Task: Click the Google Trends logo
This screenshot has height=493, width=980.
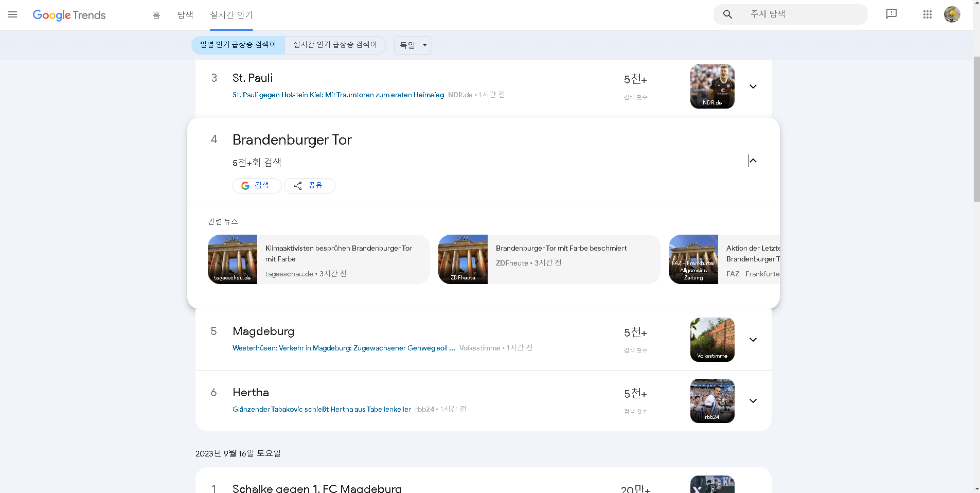Action: click(x=69, y=15)
